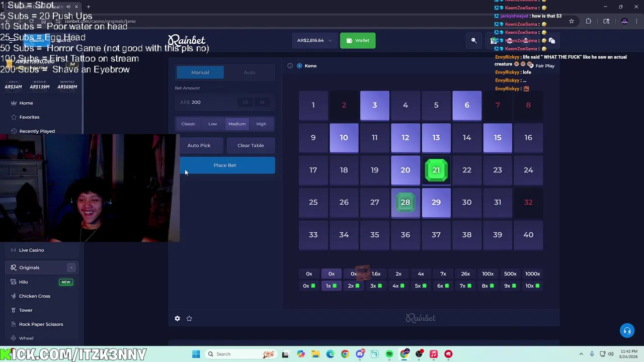Select Classic risk level

188,124
